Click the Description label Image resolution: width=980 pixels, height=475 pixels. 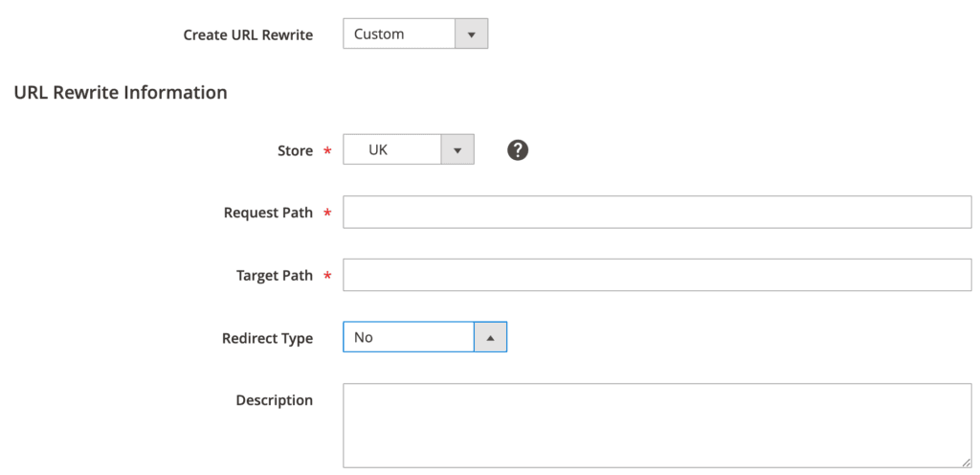tap(274, 400)
